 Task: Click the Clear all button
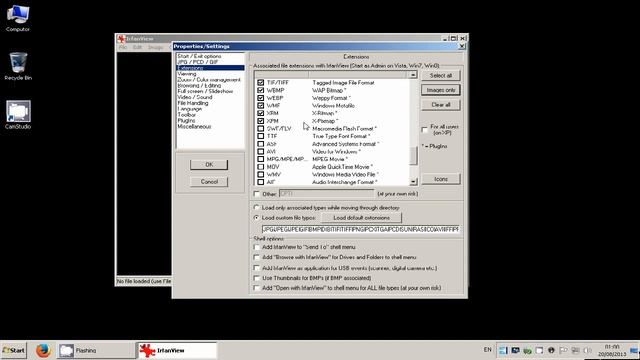(x=441, y=105)
